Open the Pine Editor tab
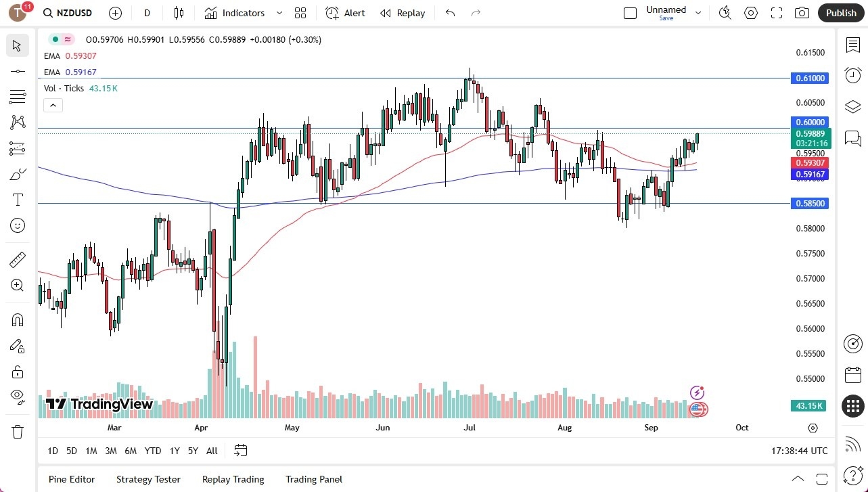This screenshot has width=868, height=492. point(71,479)
